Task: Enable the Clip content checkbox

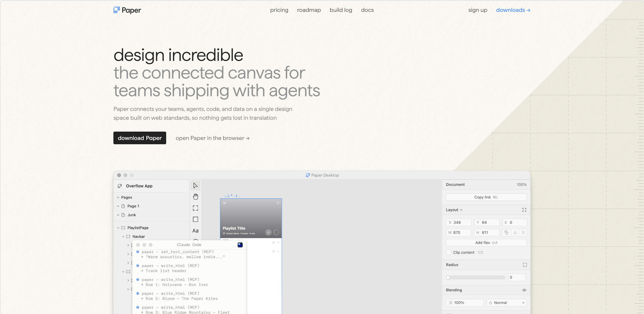Action: (x=449, y=252)
